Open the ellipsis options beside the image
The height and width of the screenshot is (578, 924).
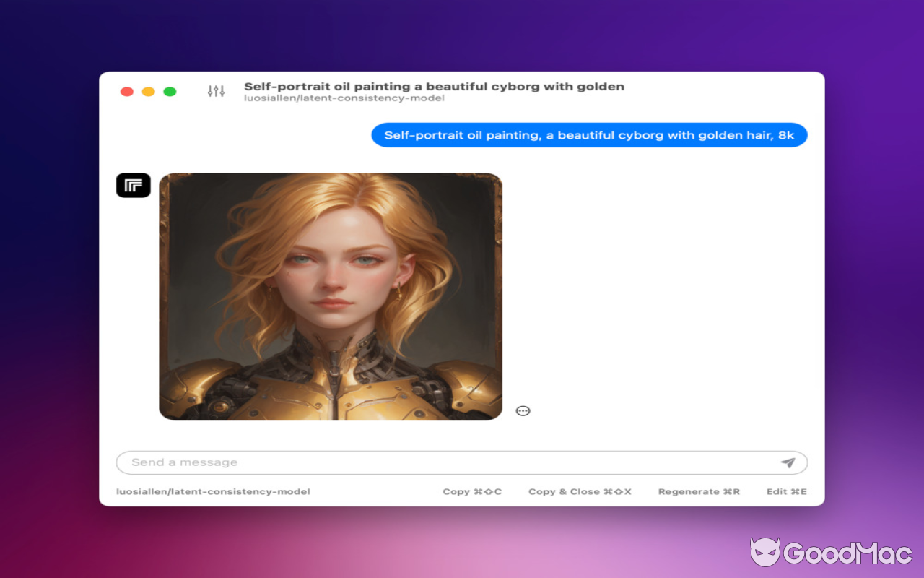(x=522, y=410)
